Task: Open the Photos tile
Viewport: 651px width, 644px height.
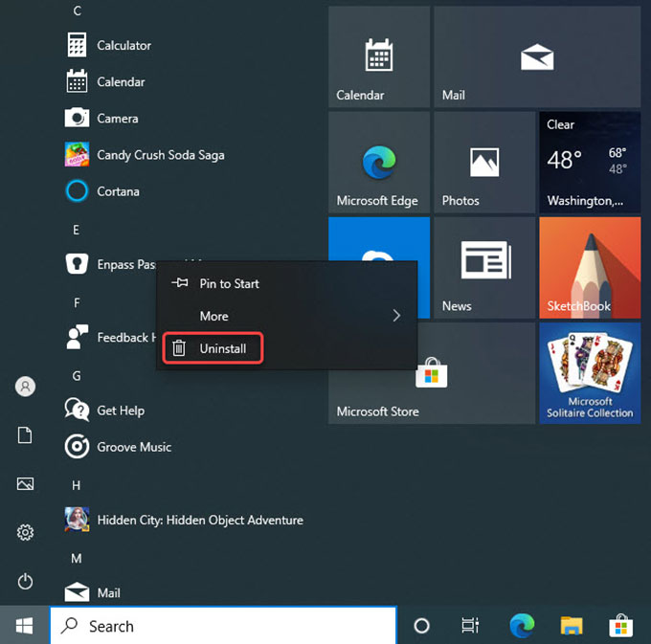Action: [x=484, y=163]
